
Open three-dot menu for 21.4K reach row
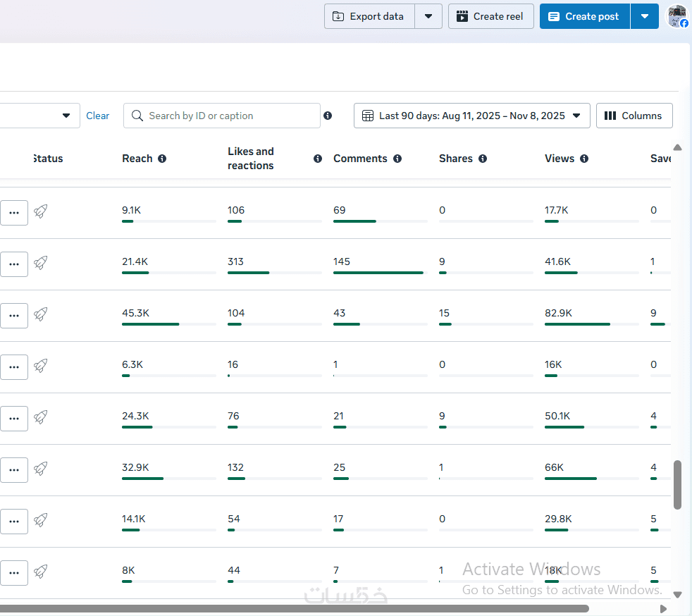coord(13,264)
